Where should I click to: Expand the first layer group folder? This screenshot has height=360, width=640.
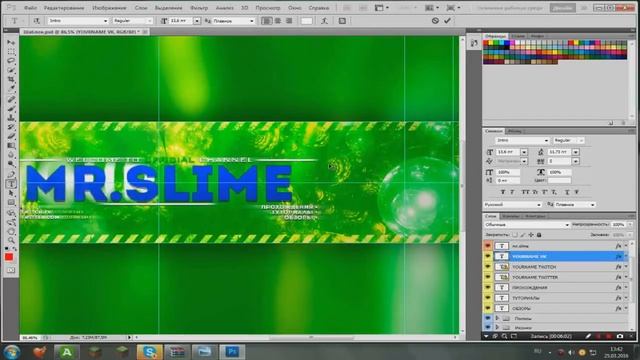[x=497, y=318]
